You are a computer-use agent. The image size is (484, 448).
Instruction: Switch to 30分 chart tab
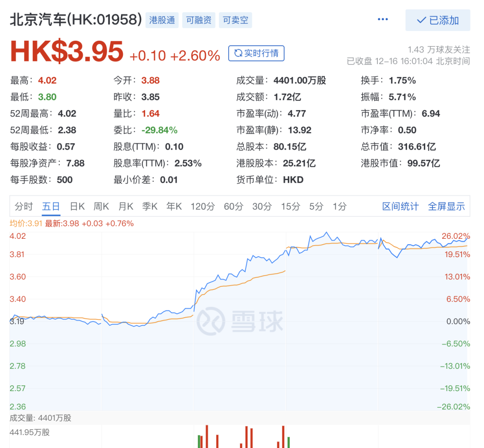pos(262,206)
